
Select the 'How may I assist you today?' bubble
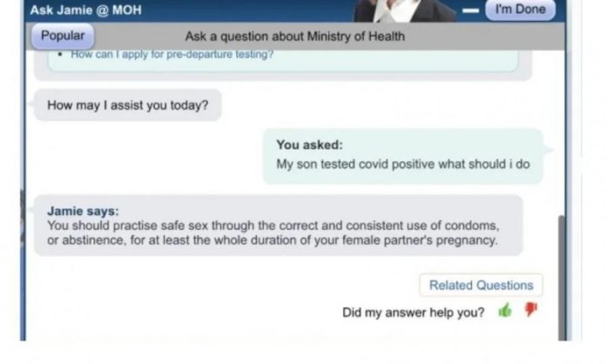coord(128,105)
